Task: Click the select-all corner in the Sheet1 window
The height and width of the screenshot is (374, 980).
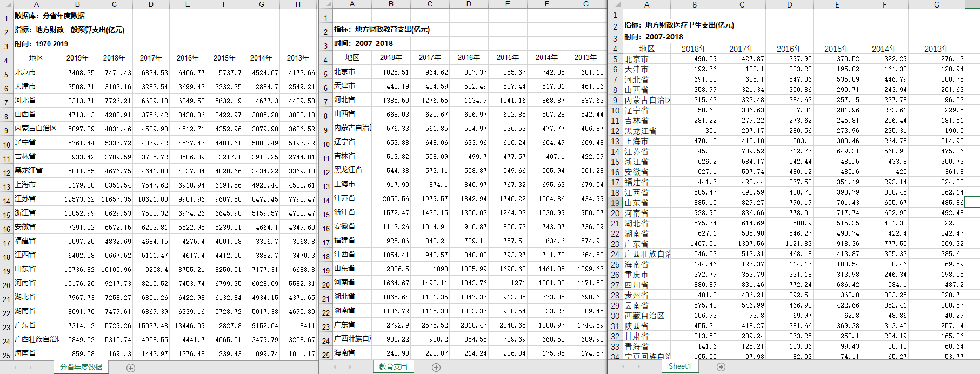Action: [x=616, y=4]
